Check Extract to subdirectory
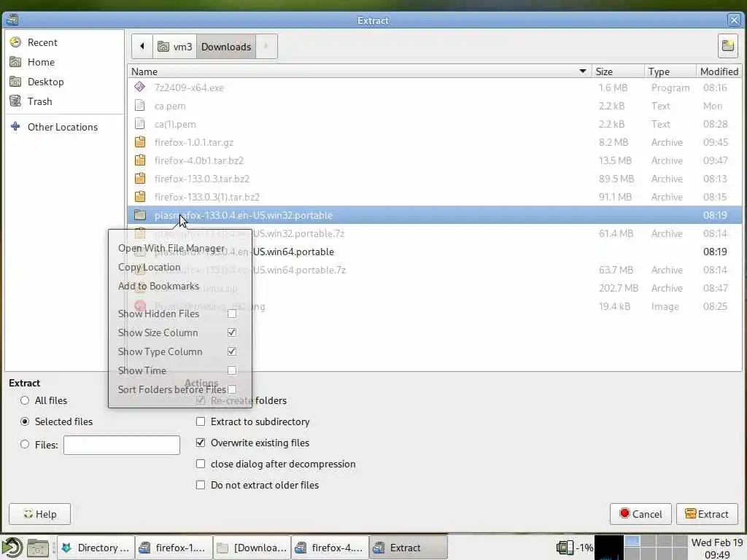Viewport: 747px width, 560px height. point(201,421)
